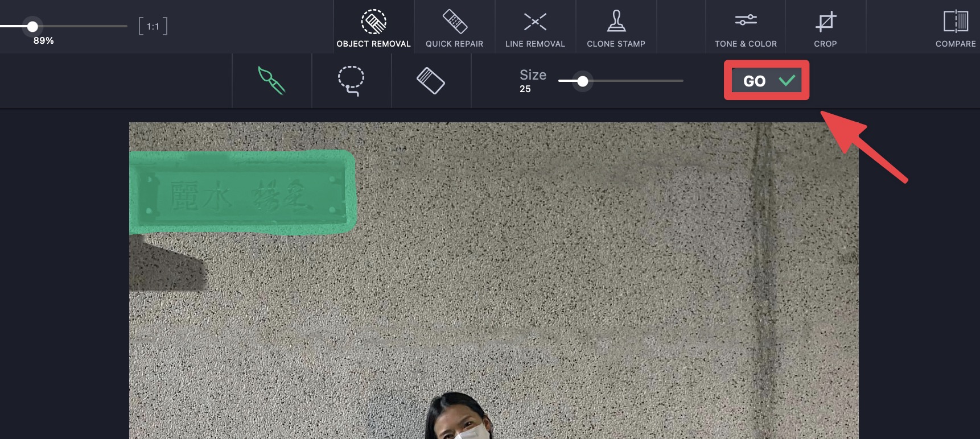Reset zoom with the 1:1 button

pyautogui.click(x=153, y=26)
